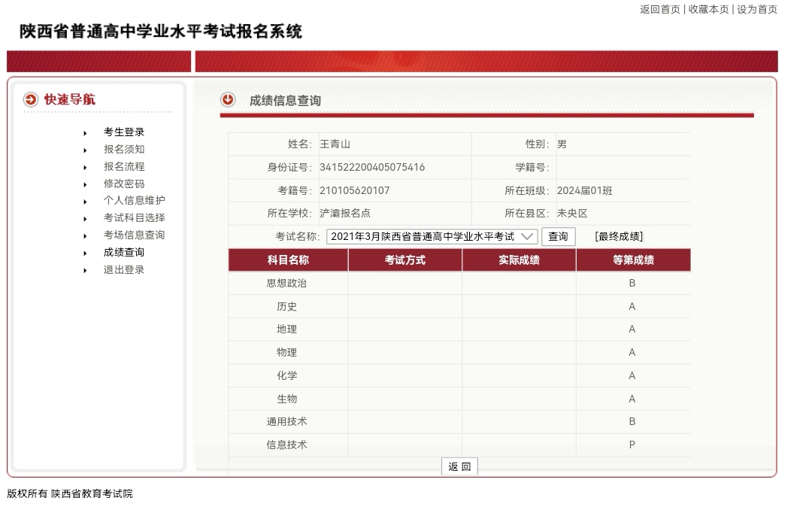This screenshot has height=516, width=812.
Task: Click the red down-arrow icon beside 成绩信息查询
Action: [x=228, y=99]
